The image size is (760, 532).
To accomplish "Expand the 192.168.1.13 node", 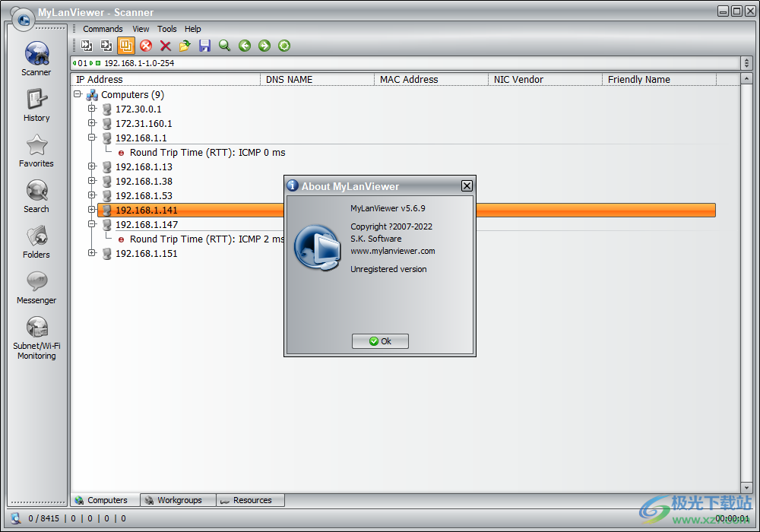I will [92, 166].
